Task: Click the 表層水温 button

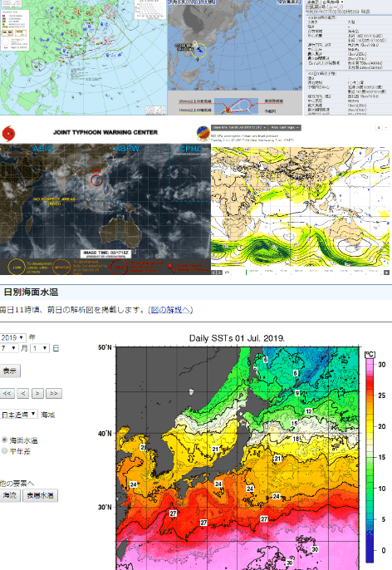Action: 41,495
